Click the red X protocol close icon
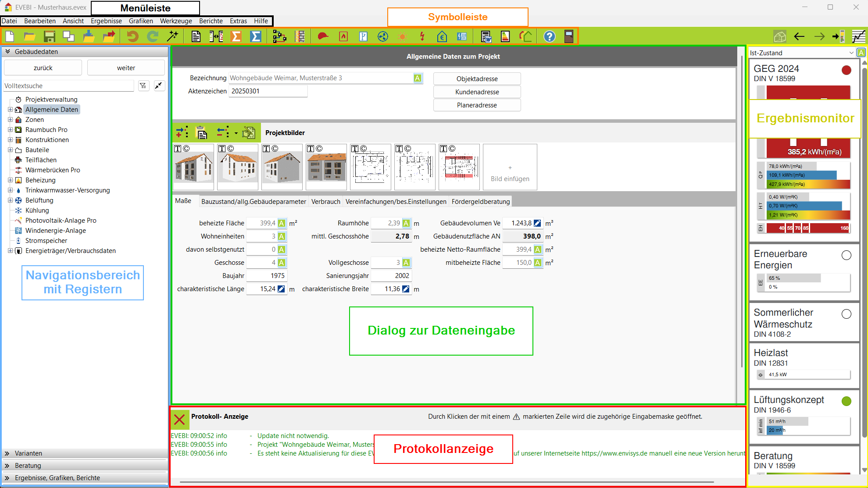This screenshot has height=488, width=868. click(179, 420)
